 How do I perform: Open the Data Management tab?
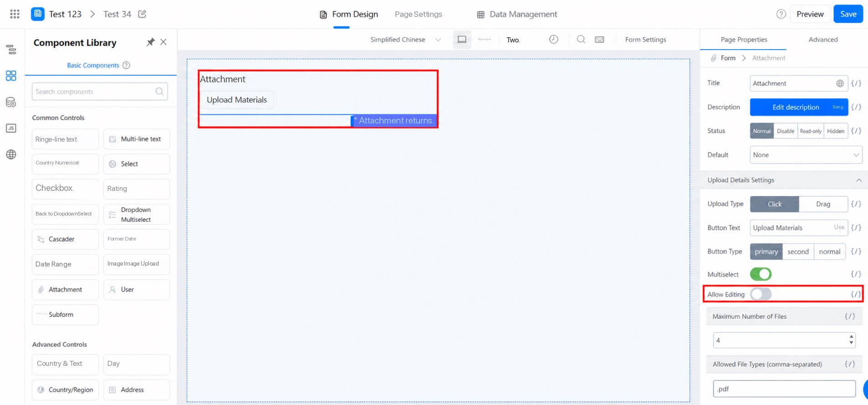coord(517,14)
